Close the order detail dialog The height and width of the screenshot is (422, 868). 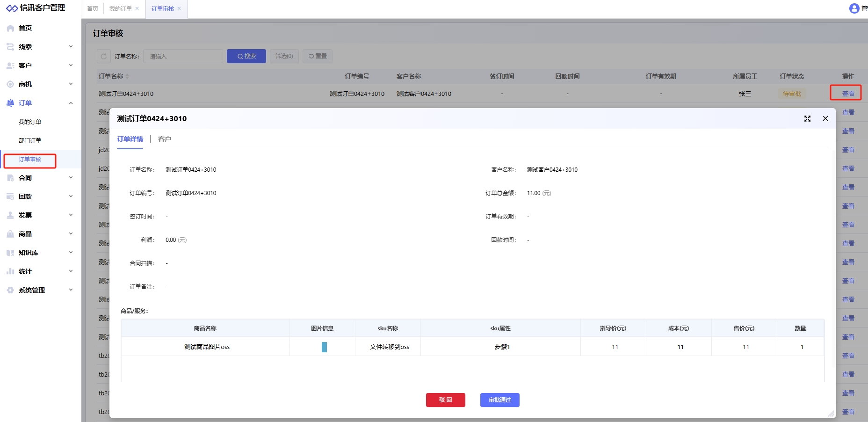tap(825, 118)
